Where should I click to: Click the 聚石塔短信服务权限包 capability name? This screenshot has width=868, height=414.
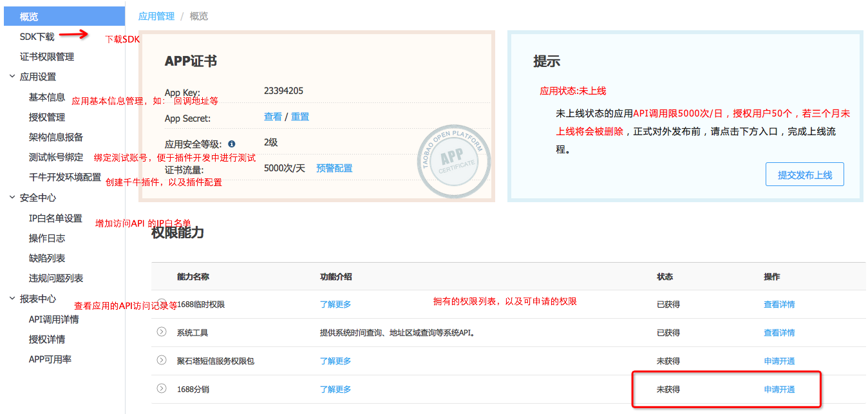[x=216, y=361]
